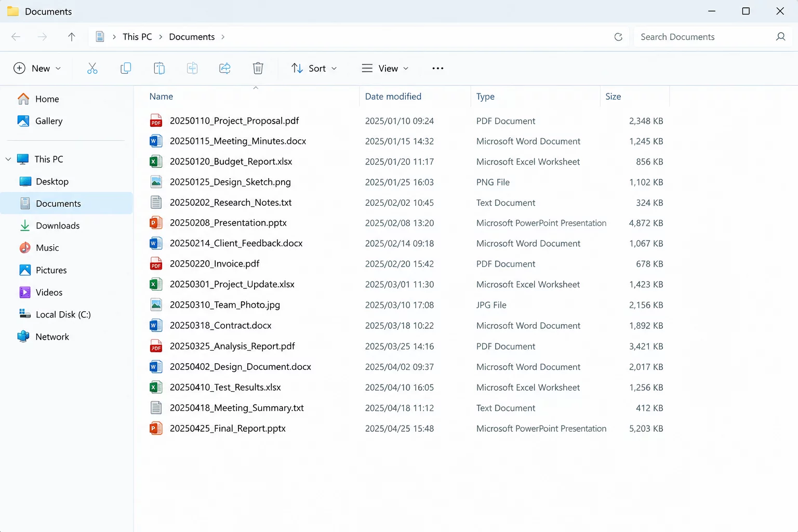Expand the chevron after Documents in address bar

click(x=223, y=37)
